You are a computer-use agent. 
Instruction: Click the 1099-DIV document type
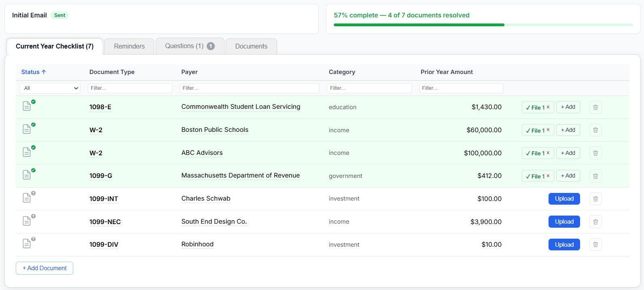click(104, 245)
